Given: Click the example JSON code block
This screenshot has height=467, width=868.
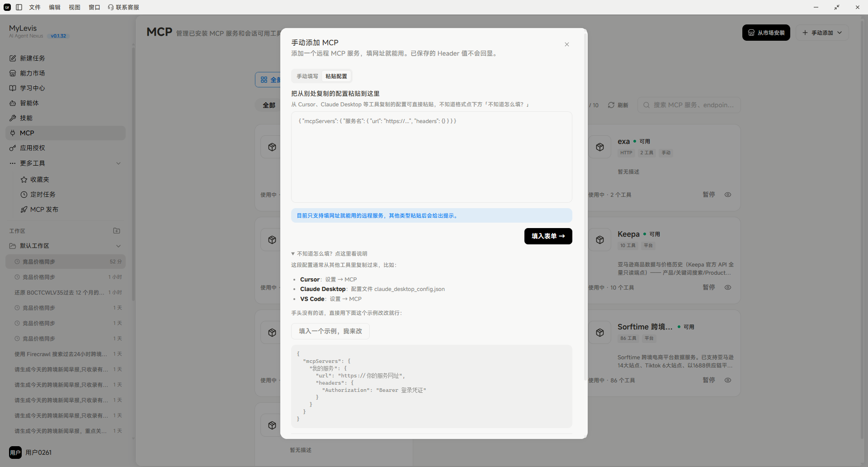Looking at the screenshot, I should click(432, 386).
